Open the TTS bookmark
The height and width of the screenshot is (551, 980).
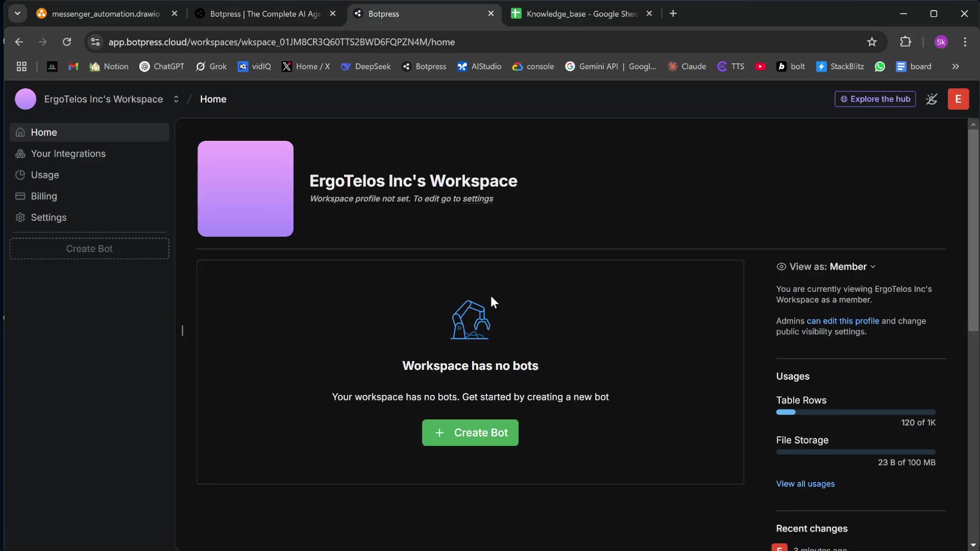(731, 66)
